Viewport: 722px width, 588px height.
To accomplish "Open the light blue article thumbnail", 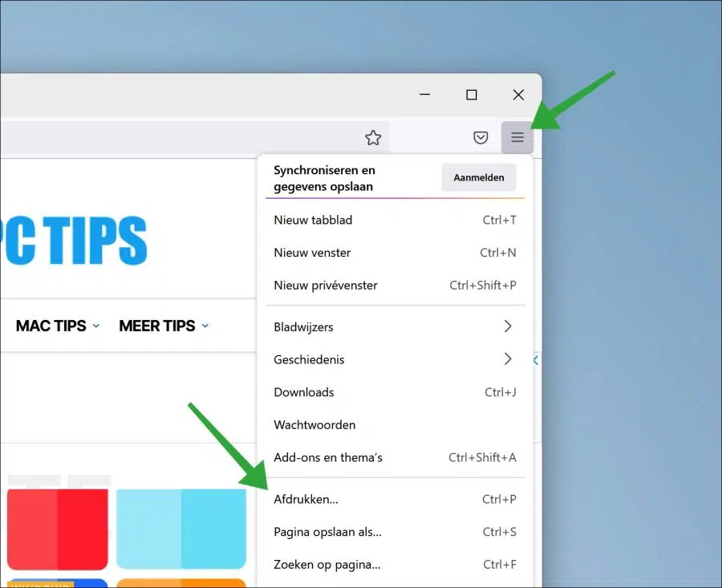I will 181,529.
